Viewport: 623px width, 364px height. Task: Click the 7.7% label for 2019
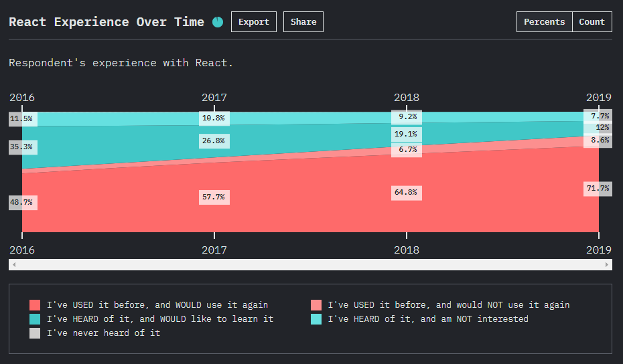tap(598, 116)
